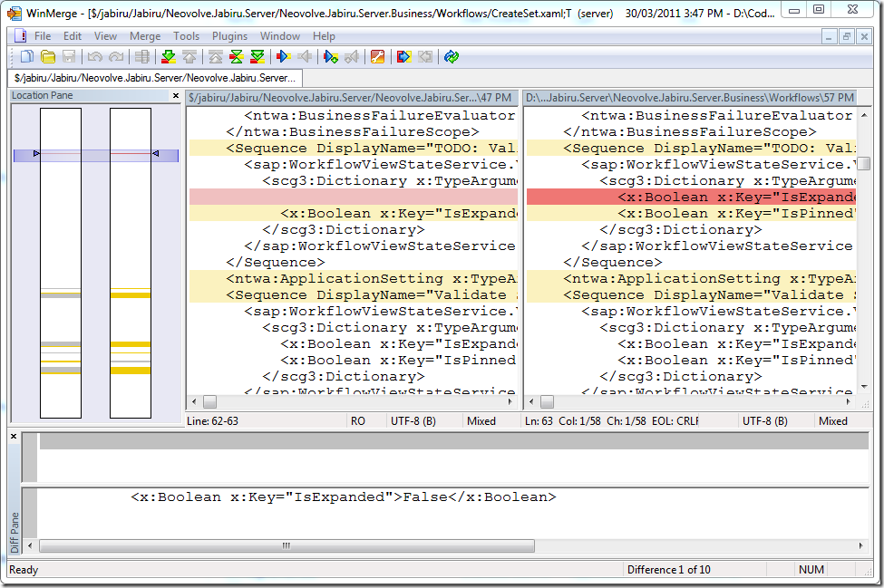Close the Location Pane
Image resolution: width=884 pixels, height=588 pixels.
[176, 96]
